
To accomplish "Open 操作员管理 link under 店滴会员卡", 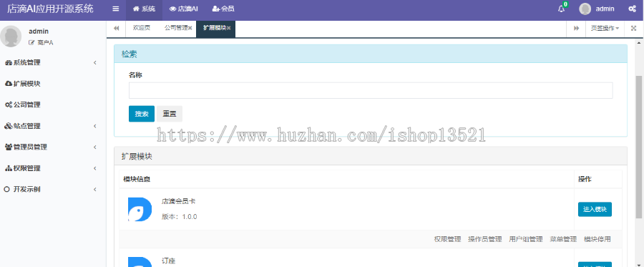I will tap(485, 239).
